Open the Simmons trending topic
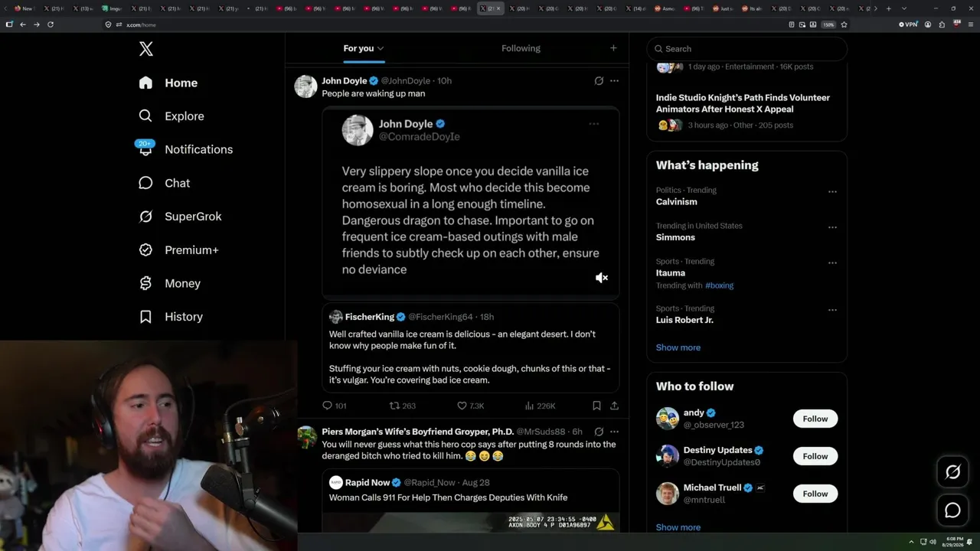 click(675, 237)
